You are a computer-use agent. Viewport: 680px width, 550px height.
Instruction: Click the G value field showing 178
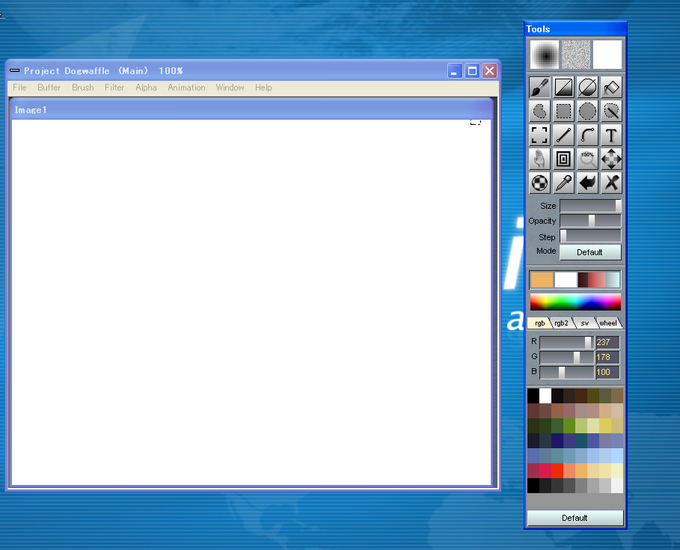(607, 357)
